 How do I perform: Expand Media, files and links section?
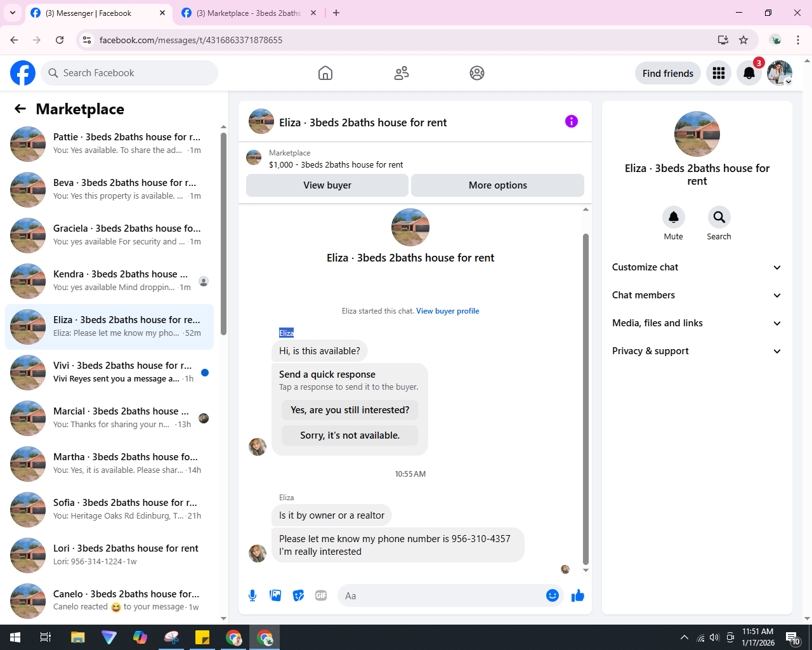(x=697, y=323)
